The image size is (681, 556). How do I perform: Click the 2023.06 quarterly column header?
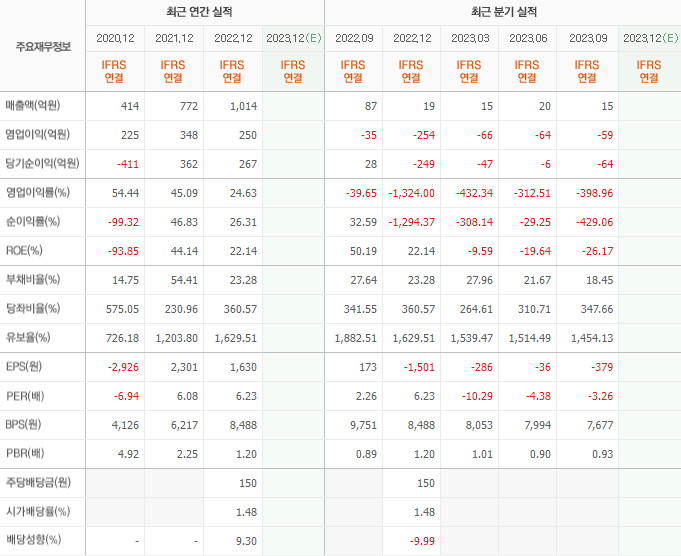528,38
